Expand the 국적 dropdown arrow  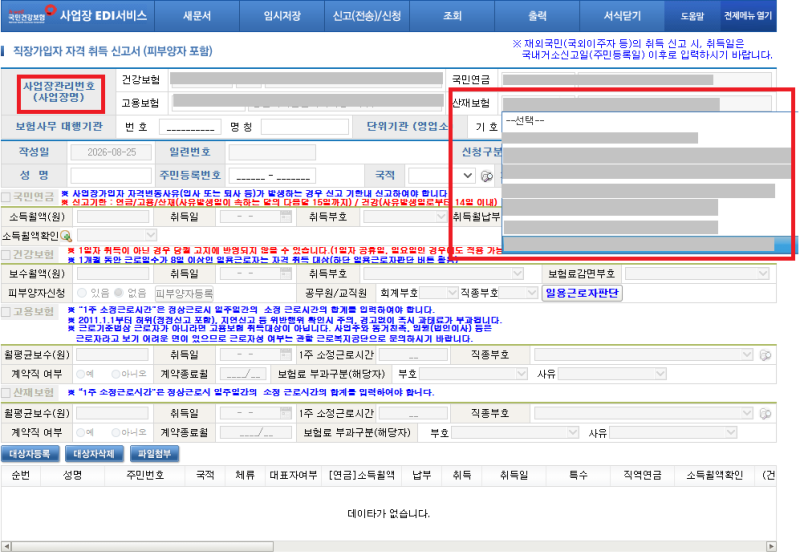(467, 176)
